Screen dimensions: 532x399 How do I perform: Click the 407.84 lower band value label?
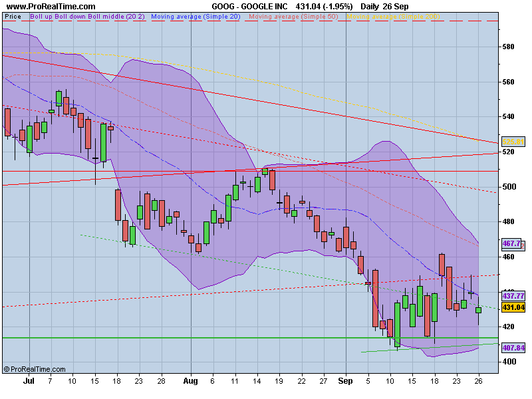(513, 348)
